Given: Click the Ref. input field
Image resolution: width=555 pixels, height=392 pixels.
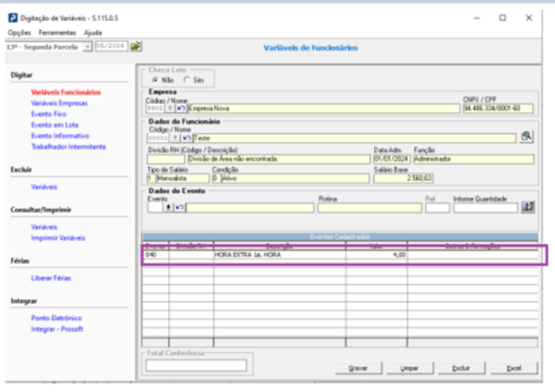Looking at the screenshot, I should pyautogui.click(x=437, y=208).
